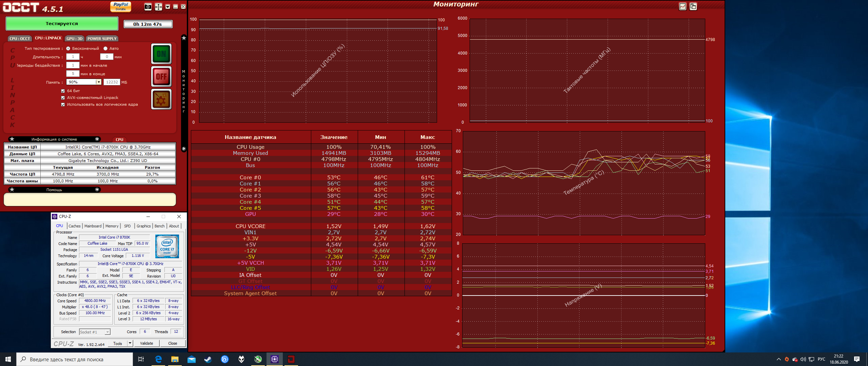Click the PayPal Donate icon
This screenshot has width=868, height=366.
coord(121,6)
